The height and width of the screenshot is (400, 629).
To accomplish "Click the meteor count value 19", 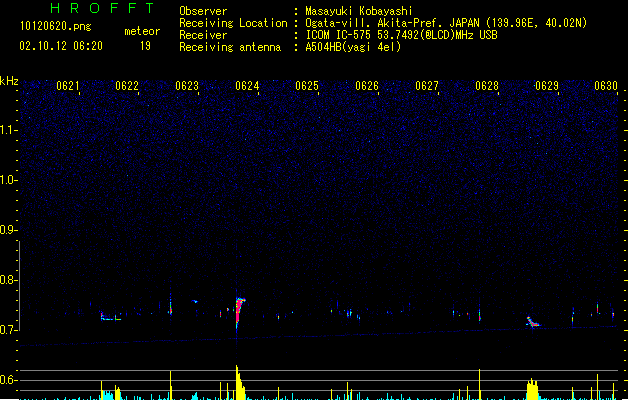I will pos(145,46).
